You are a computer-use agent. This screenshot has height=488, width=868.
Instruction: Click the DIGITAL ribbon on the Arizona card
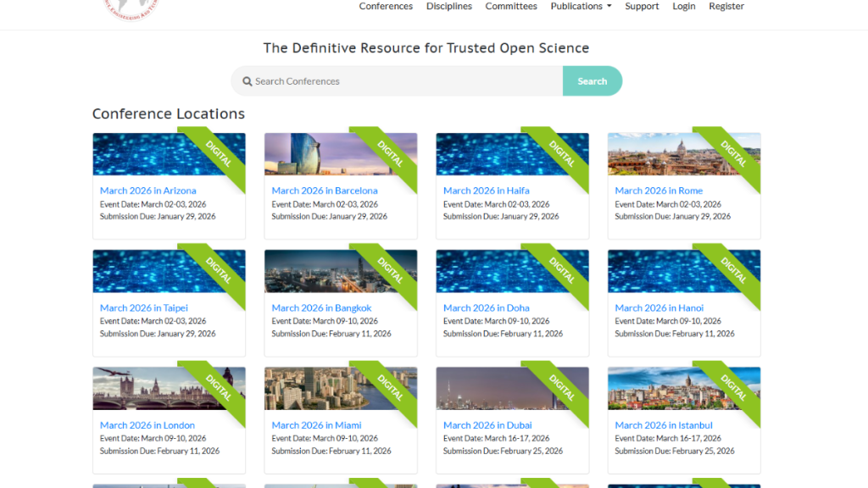click(x=220, y=154)
